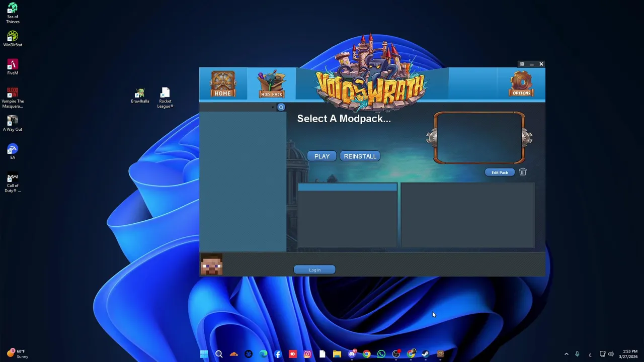Click the volume speaker tray icon

[611, 354]
